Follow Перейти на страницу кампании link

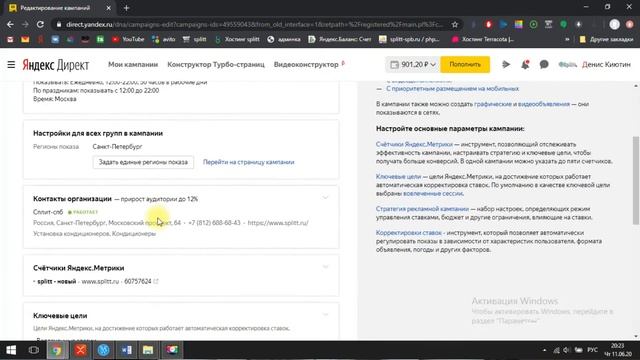click(249, 162)
